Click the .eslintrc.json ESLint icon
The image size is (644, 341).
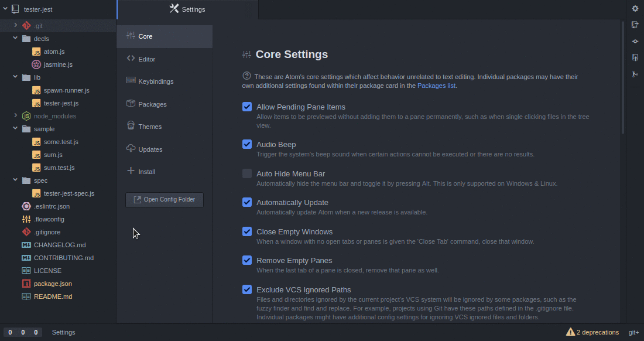tap(26, 206)
